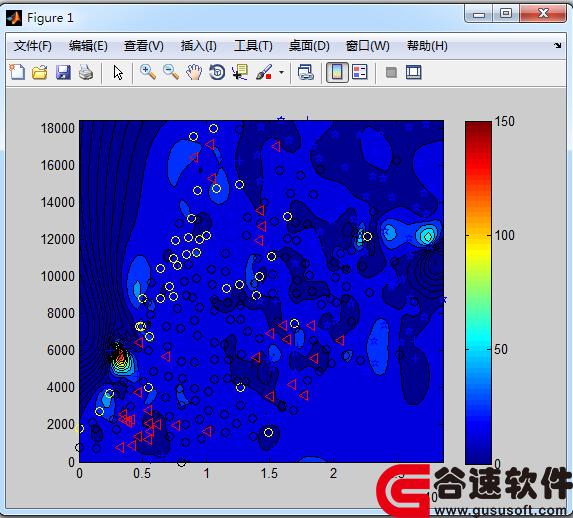Select the Pan hand tool
This screenshot has height=518, width=573.
pyautogui.click(x=194, y=72)
